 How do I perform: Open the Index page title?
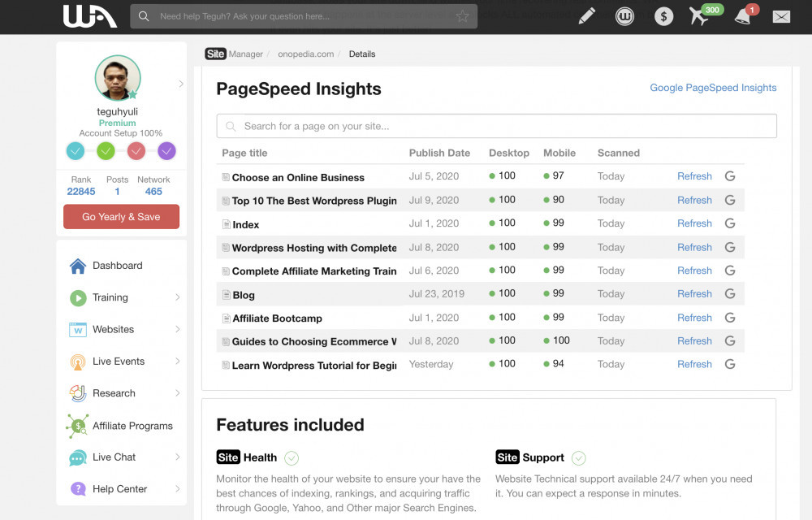pyautogui.click(x=245, y=225)
